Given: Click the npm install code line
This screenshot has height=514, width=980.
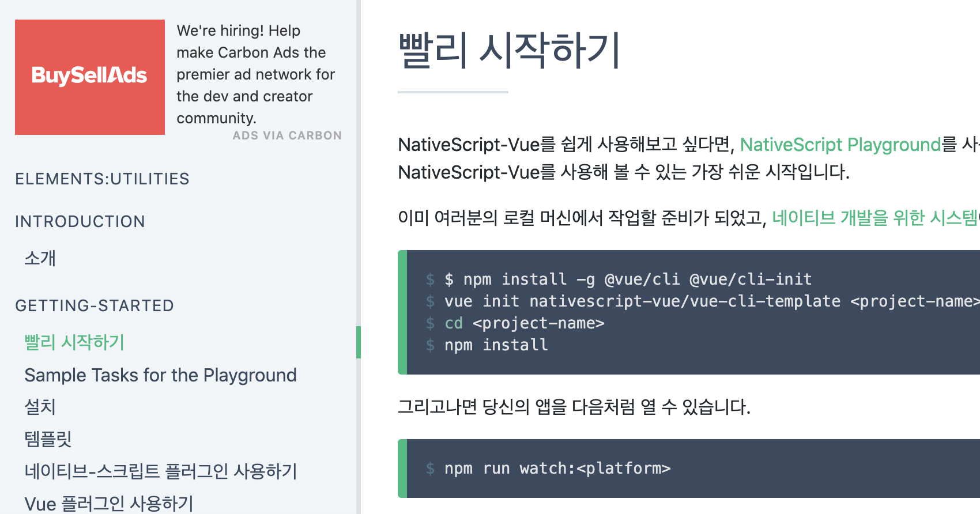Looking at the screenshot, I should (496, 345).
